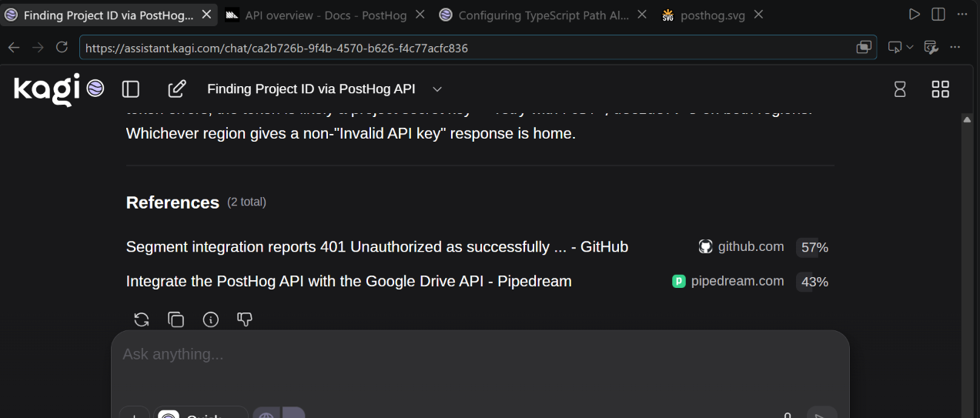This screenshot has width=980, height=418.
Task: Open the Pipedream PostHog reference link
Action: (x=349, y=281)
